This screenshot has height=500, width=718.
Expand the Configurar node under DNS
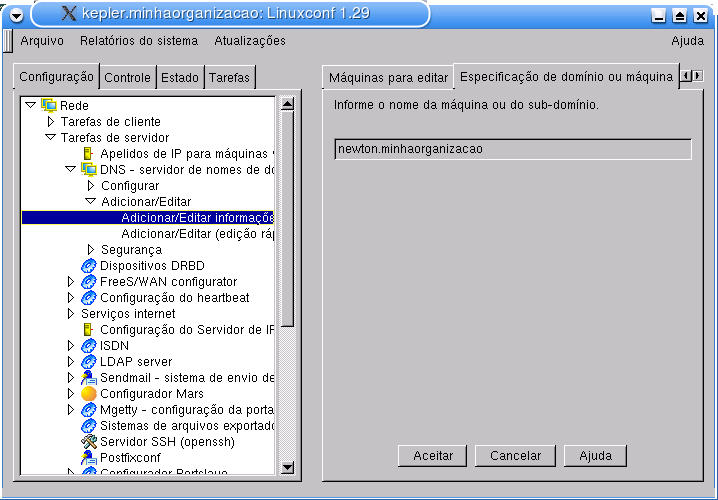[x=91, y=185]
